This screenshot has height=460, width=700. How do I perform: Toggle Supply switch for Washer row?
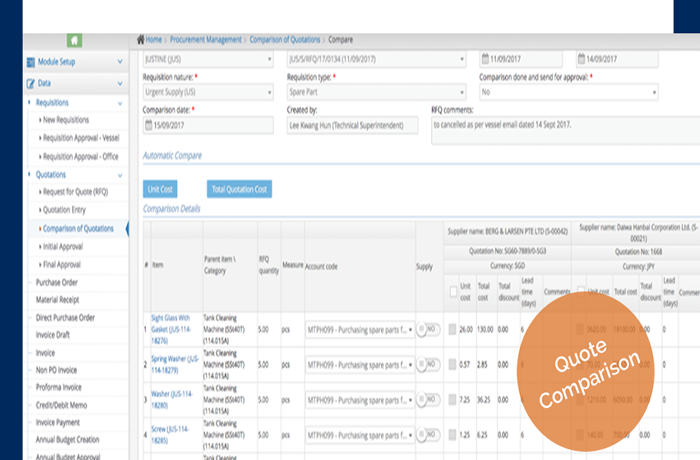point(428,399)
